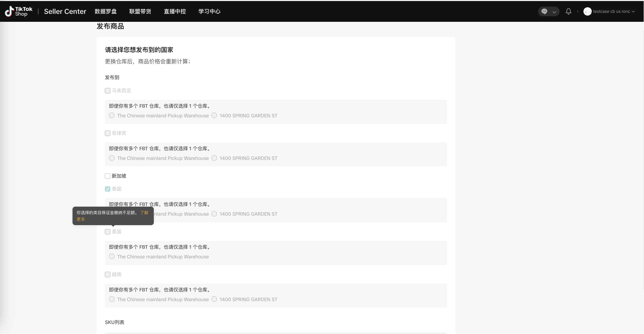
Task: Enable the 新加坡 checkbox
Action: click(107, 176)
